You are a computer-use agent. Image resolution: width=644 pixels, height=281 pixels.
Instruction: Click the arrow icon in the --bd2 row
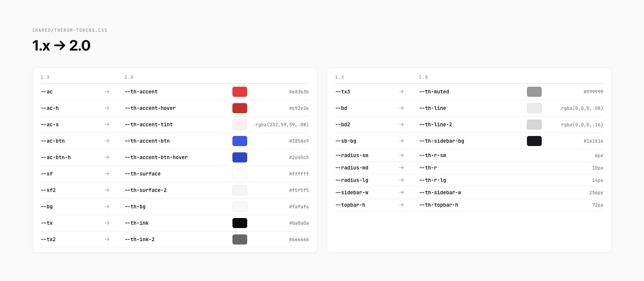tap(401, 125)
